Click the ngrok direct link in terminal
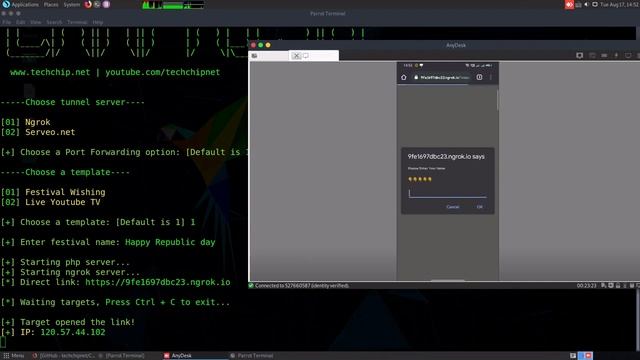This screenshot has width=640, height=360. click(158, 282)
